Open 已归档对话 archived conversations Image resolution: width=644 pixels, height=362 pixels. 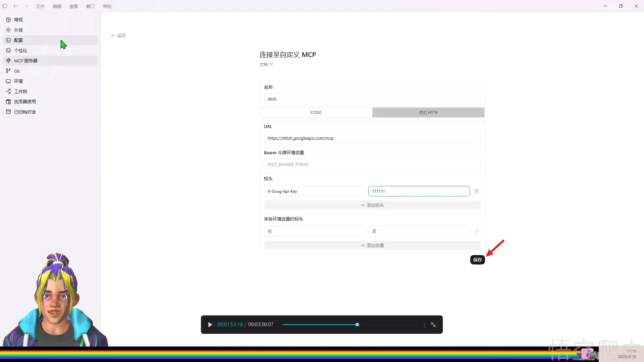tap(24, 112)
